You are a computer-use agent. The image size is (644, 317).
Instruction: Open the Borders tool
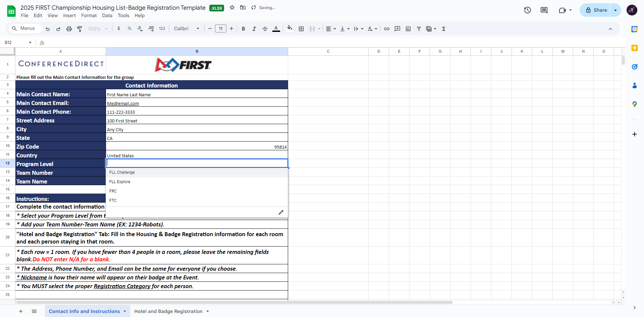(301, 29)
